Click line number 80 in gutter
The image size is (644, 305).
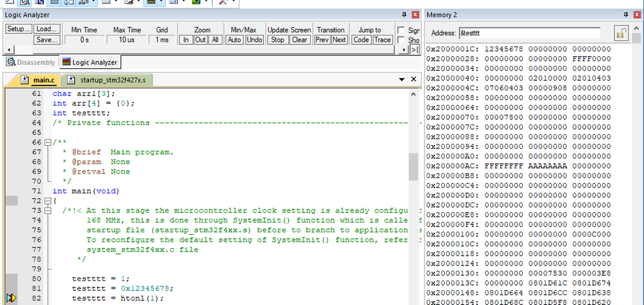pos(37,279)
